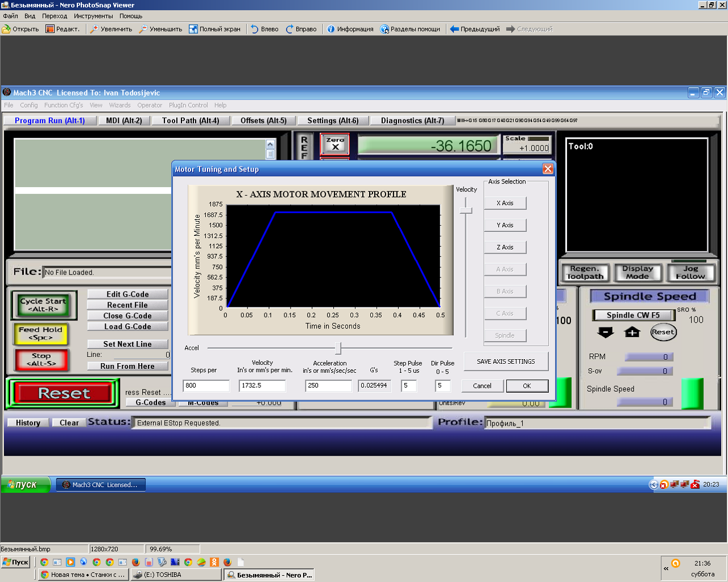Click the Cycle Start button
This screenshot has width=728, height=582.
pos(43,305)
